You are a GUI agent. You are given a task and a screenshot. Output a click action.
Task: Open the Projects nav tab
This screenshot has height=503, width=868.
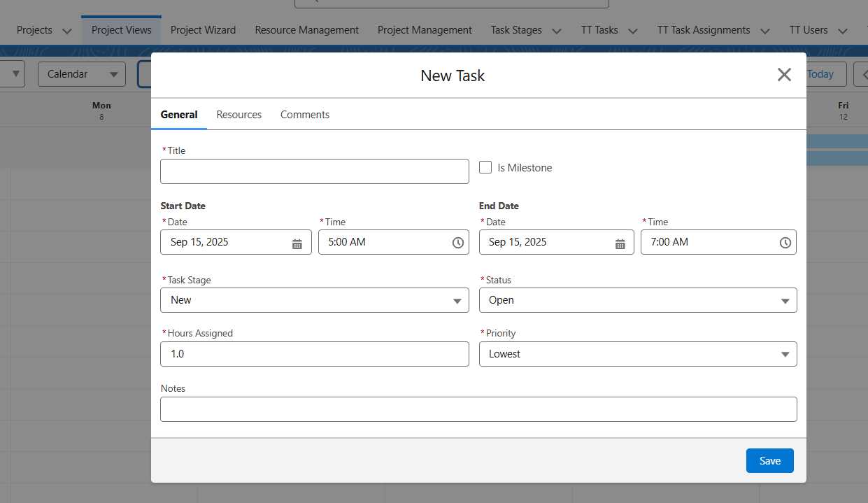pos(34,30)
